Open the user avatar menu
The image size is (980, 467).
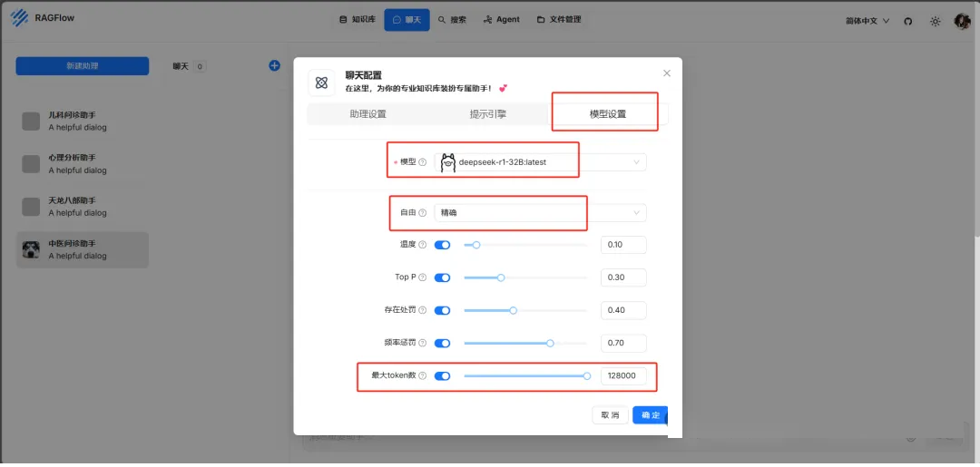(962, 21)
